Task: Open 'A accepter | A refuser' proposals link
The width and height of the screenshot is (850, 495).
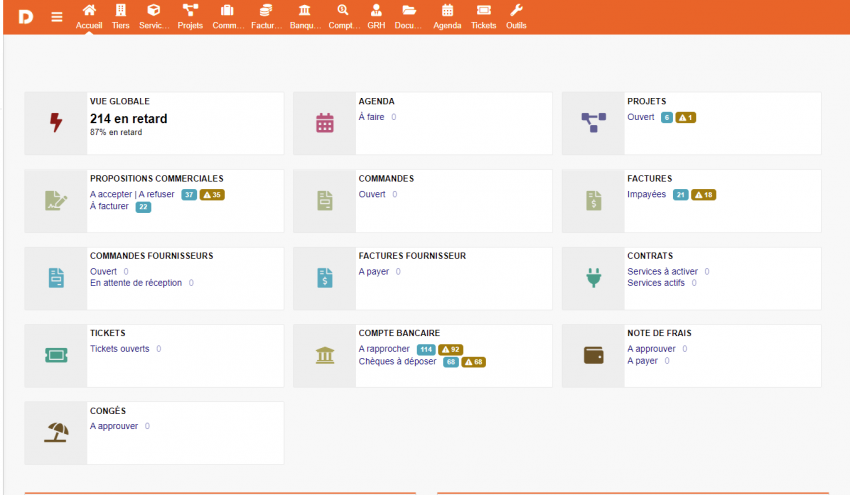Action: point(132,195)
